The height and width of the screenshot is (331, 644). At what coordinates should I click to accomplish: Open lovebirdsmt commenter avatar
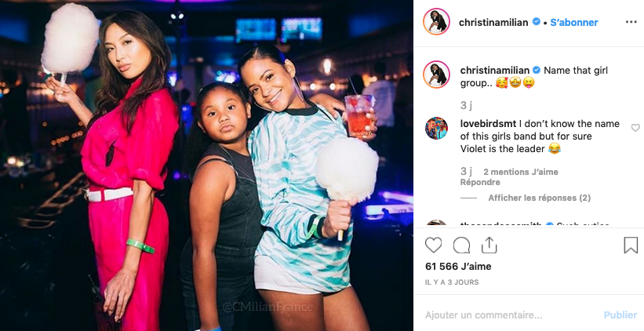tap(436, 128)
